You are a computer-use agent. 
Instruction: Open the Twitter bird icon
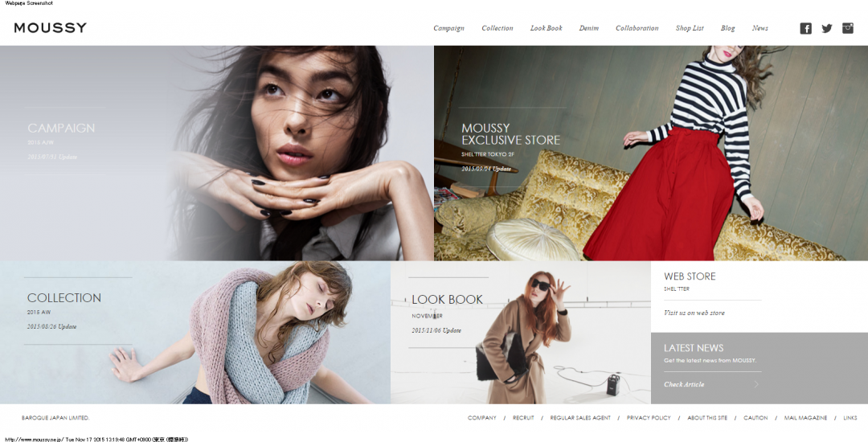(x=826, y=28)
